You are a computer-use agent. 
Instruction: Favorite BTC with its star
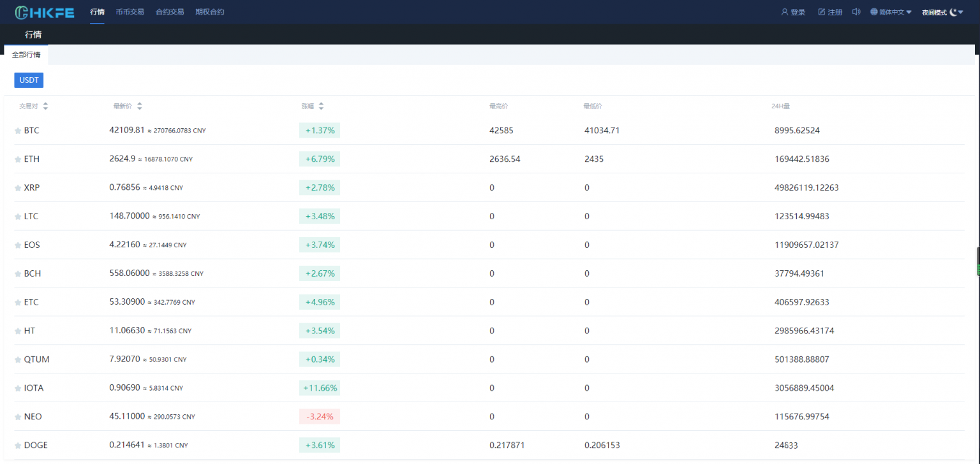18,131
